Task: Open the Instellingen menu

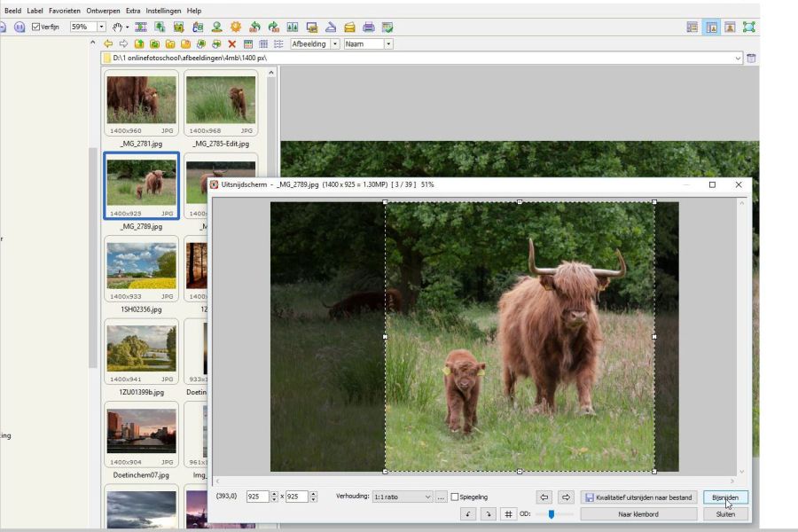Action: 163,11
